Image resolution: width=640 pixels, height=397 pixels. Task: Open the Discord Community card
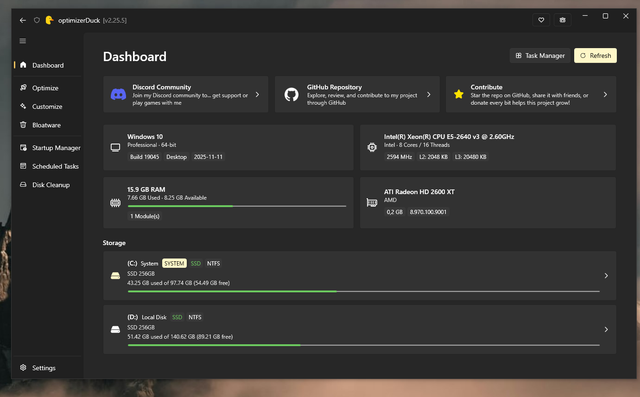pyautogui.click(x=186, y=94)
